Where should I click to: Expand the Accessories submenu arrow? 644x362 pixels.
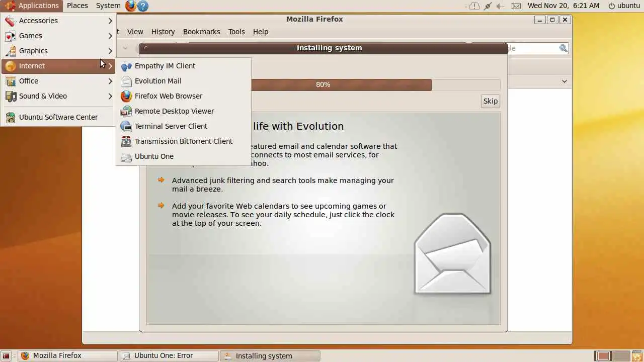pos(110,21)
